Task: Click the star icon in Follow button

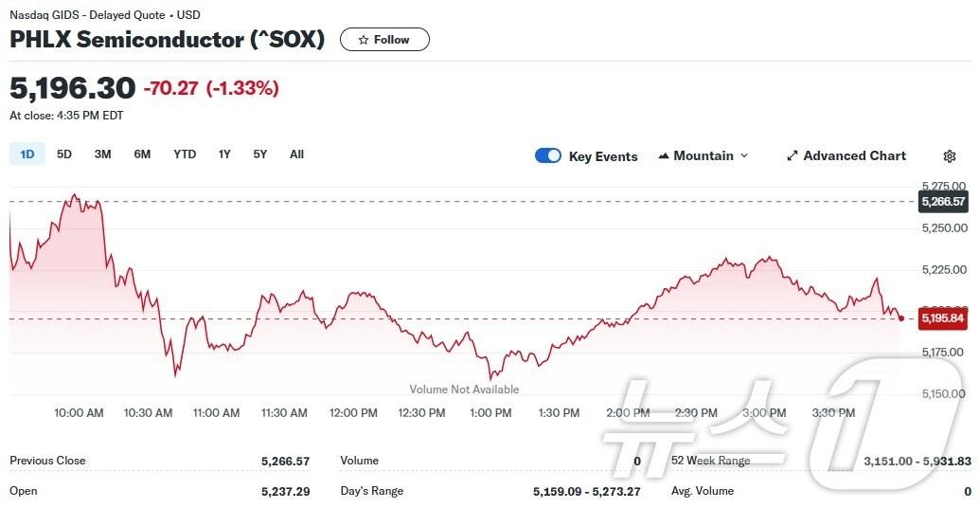Action: point(363,40)
